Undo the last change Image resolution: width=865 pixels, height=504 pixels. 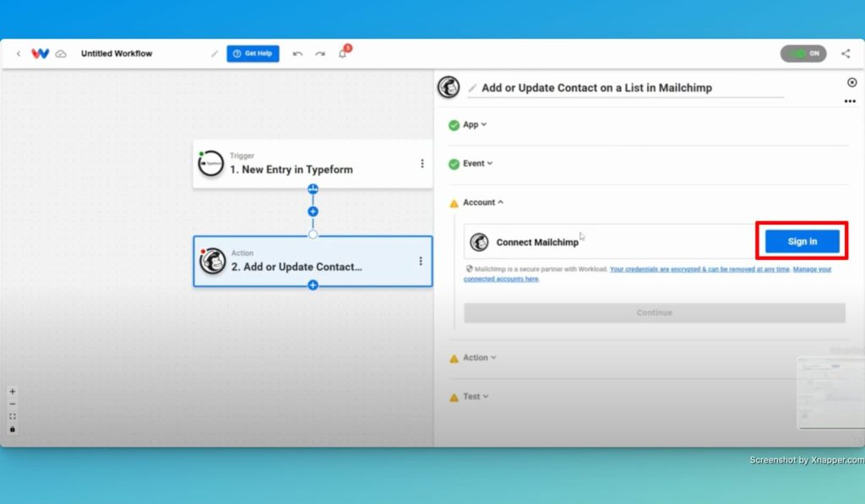coord(297,54)
